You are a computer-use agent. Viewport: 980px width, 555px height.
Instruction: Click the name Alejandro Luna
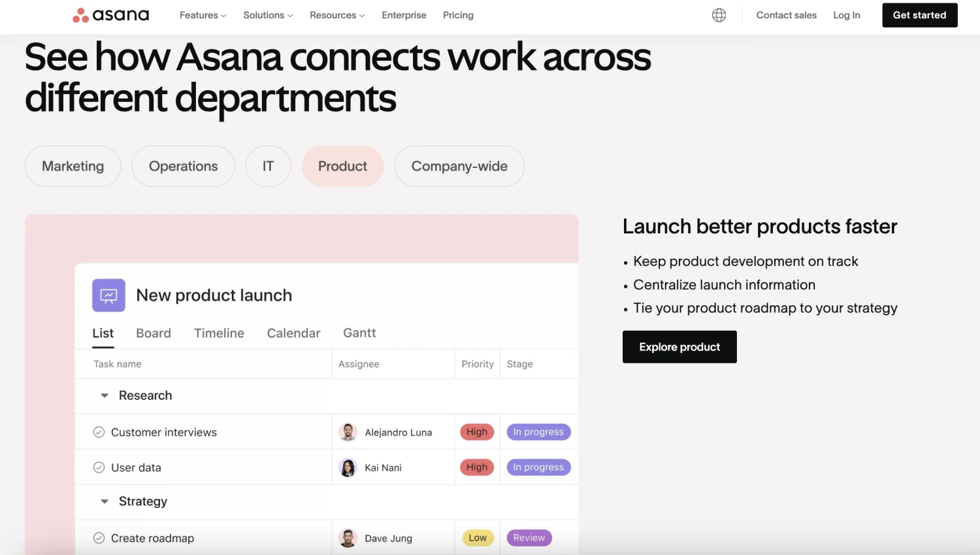tap(399, 432)
